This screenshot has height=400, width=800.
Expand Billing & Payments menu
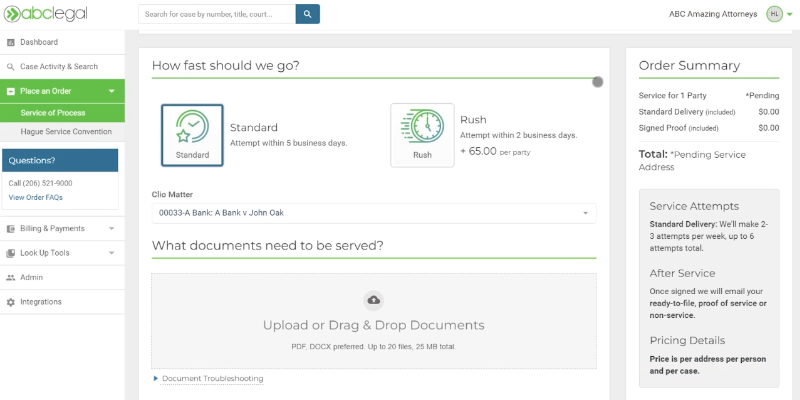coord(62,228)
